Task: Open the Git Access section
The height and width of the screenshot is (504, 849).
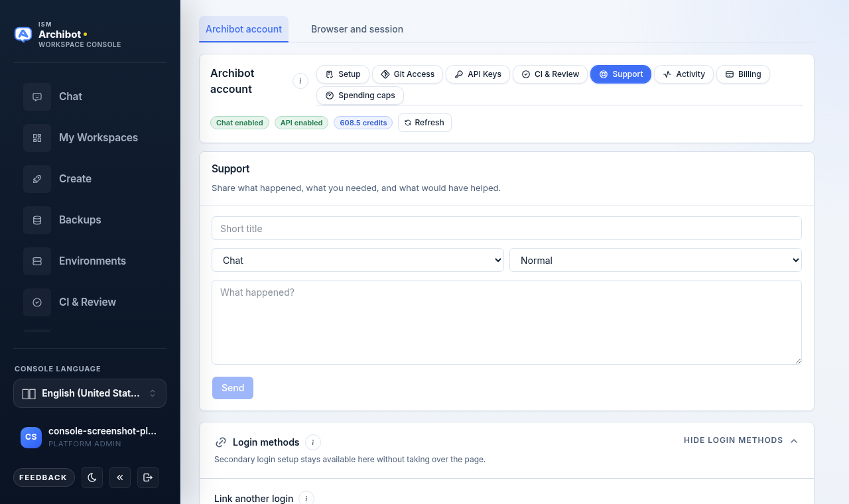Action: point(407,74)
